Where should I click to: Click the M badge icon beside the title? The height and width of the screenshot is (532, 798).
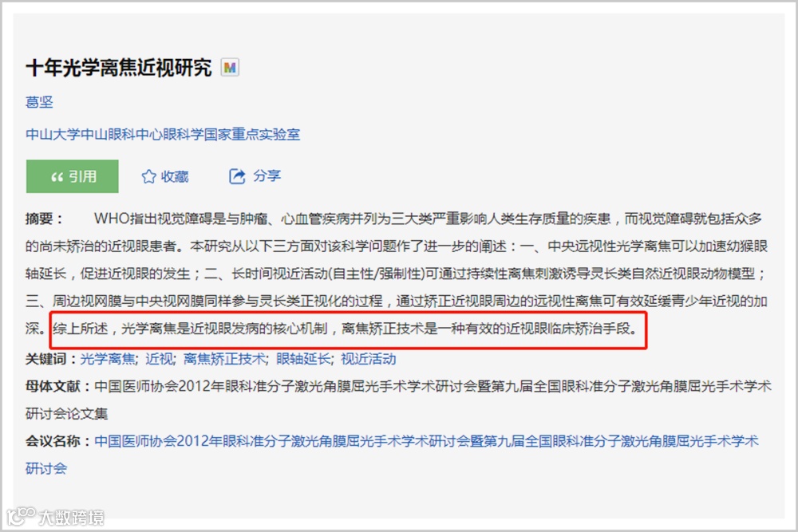(x=230, y=67)
